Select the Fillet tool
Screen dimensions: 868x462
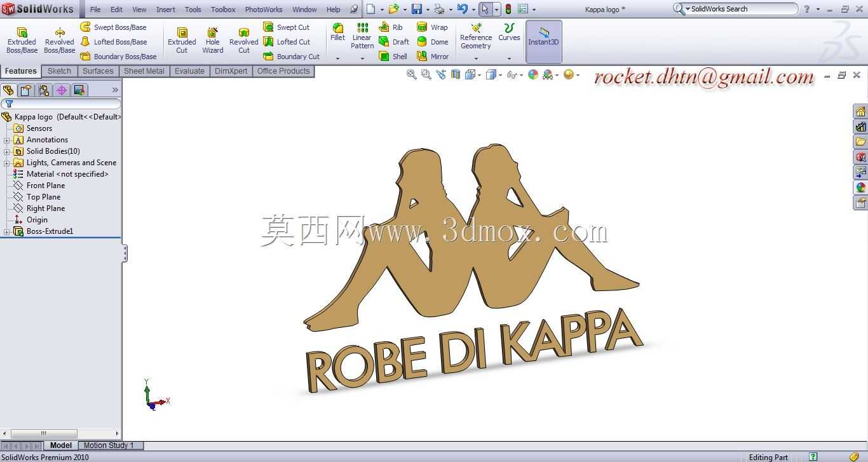tap(337, 32)
